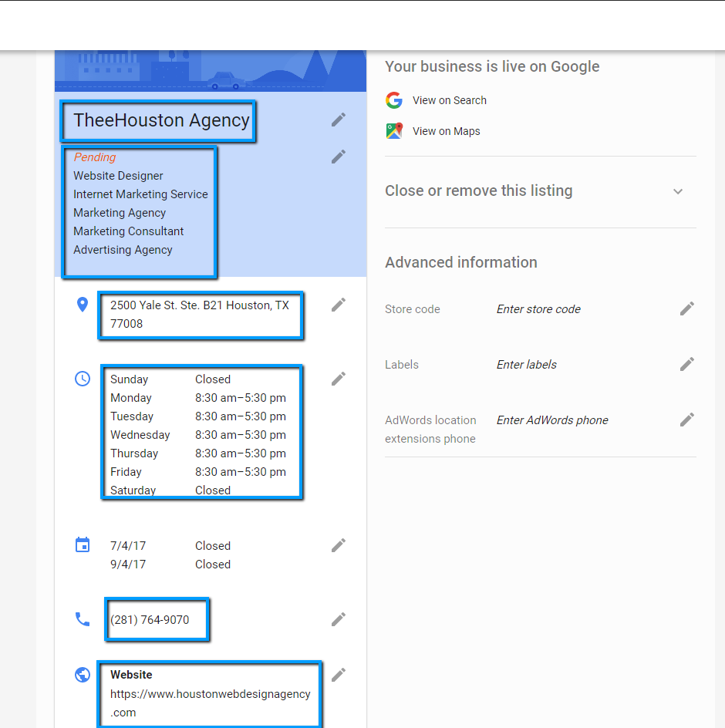The image size is (725, 728).
Task: Click the TheeHouston Agency business name
Action: click(x=161, y=120)
